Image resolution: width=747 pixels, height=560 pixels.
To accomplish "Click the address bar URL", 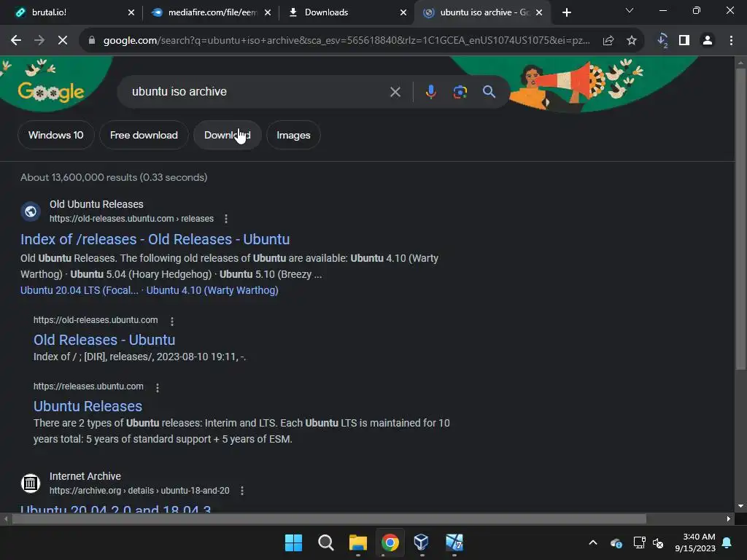I will (x=347, y=41).
